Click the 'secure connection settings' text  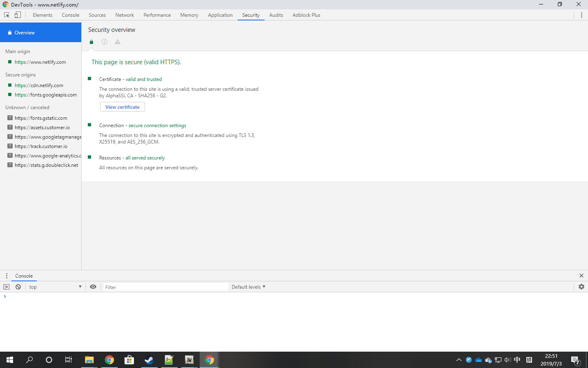point(157,126)
